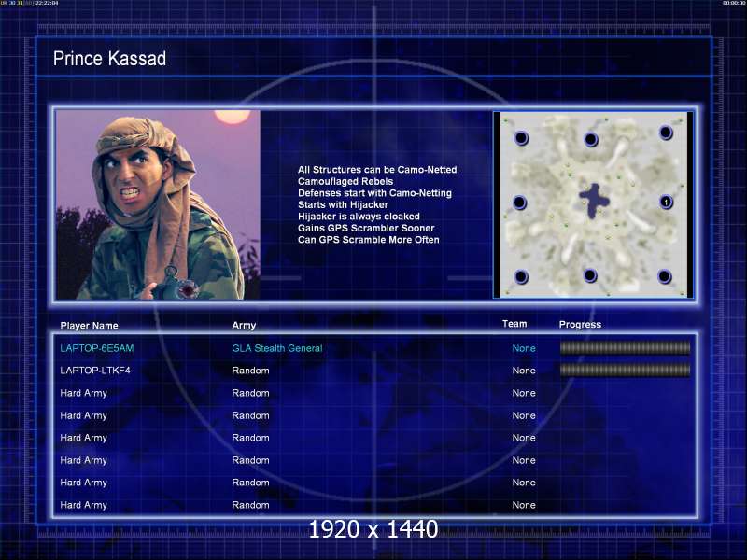The width and height of the screenshot is (747, 560).
Task: Select the southwest corner start position on the minimap
Action: coord(521,276)
